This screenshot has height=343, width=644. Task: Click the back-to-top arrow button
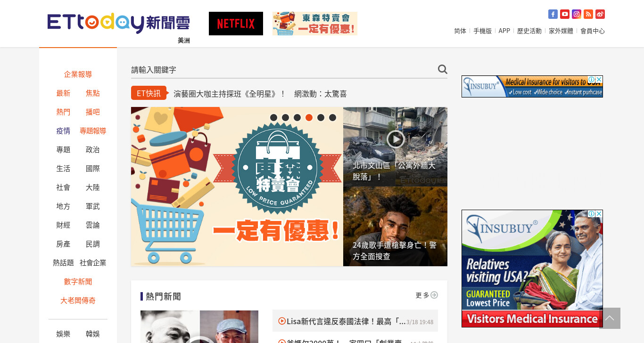pos(610,318)
